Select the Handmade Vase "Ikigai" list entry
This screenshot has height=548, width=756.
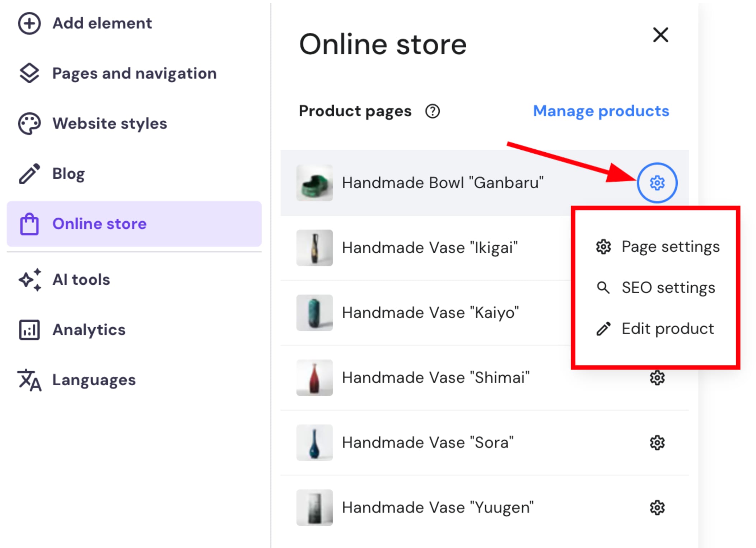point(430,247)
